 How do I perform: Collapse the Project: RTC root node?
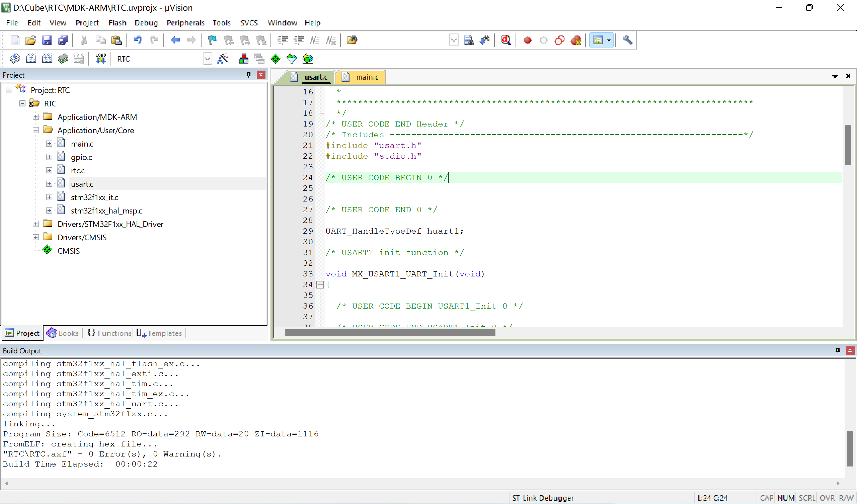(9, 90)
